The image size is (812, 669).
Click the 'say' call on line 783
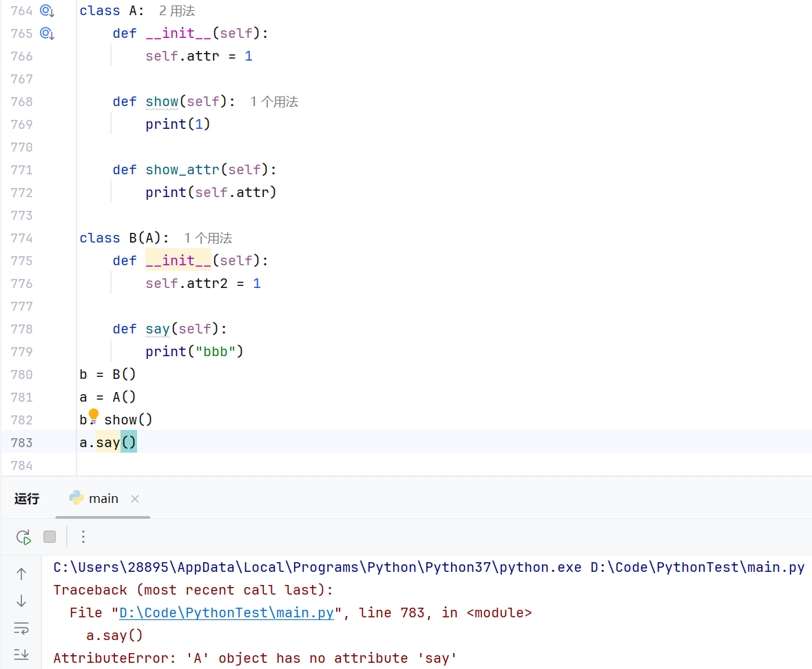[x=108, y=442]
